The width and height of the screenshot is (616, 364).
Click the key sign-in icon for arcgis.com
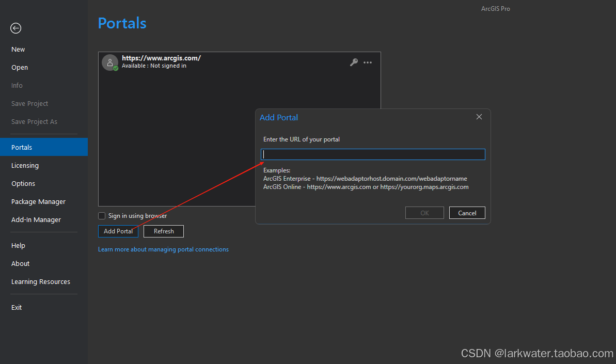click(354, 62)
